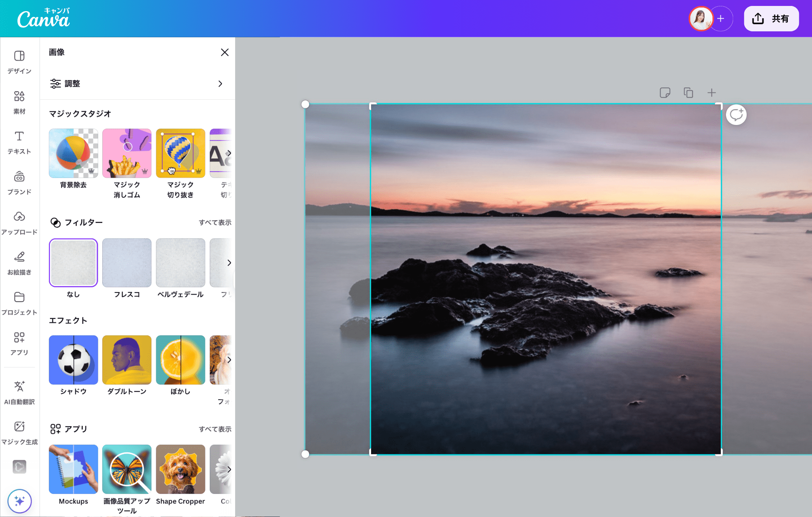Click the add comment bubble icon
This screenshot has width=812, height=517.
coord(736,115)
